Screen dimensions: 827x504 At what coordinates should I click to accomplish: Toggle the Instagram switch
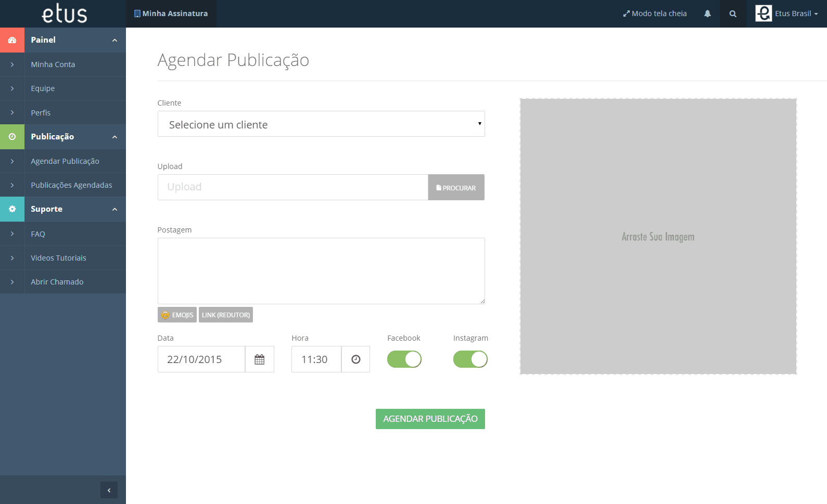click(470, 359)
